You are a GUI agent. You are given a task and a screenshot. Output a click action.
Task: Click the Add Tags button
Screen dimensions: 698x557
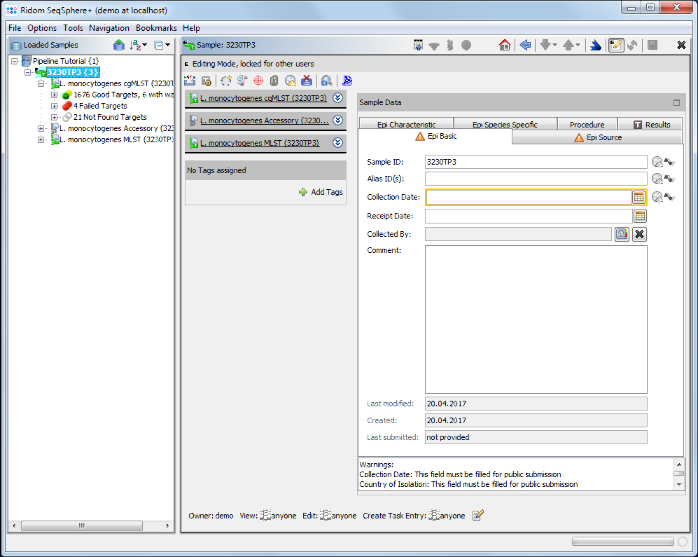point(321,192)
